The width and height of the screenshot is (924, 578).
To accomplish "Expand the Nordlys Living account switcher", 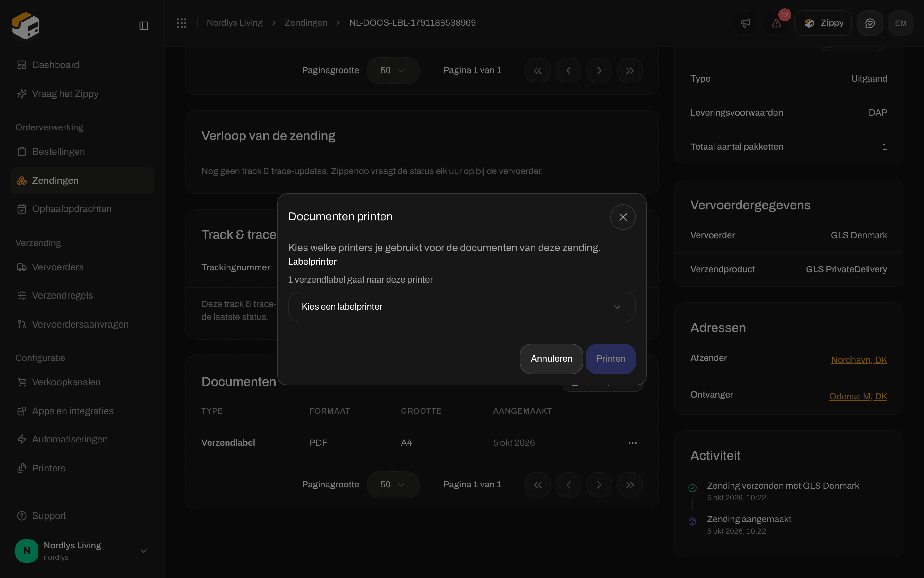I will [82, 551].
